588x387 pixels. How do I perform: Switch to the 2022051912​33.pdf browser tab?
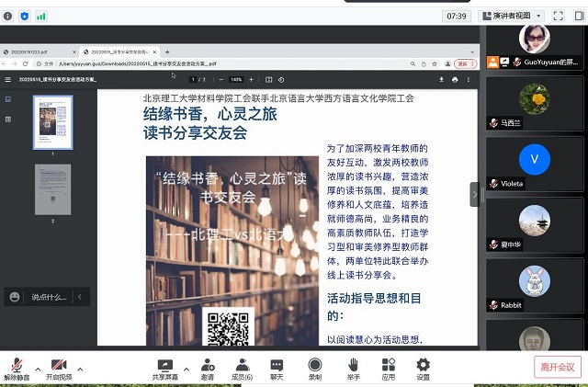click(x=37, y=52)
